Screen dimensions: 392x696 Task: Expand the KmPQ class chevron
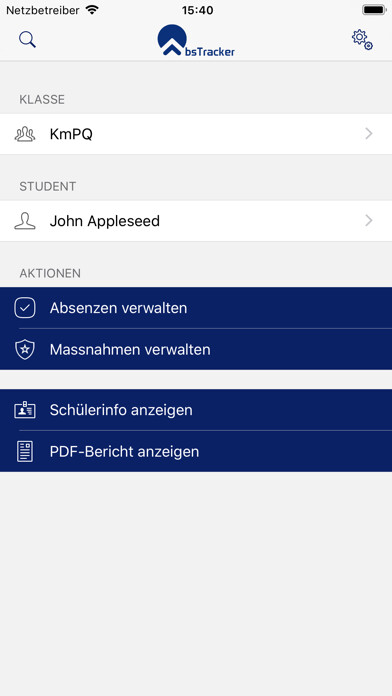coord(369,134)
